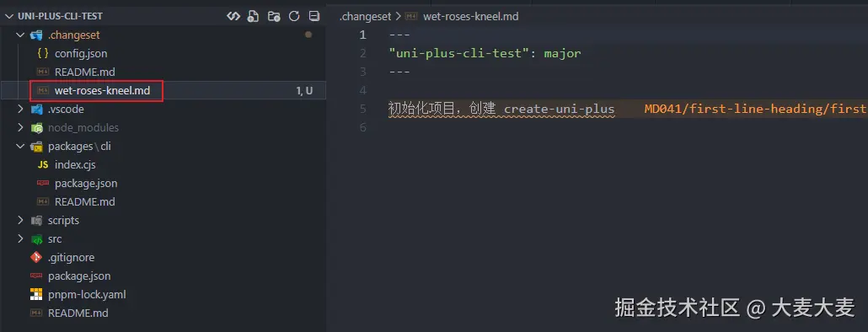The image size is (868, 332).
Task: Click the MD041/first-line-heading inline warning
Action: [x=756, y=109]
